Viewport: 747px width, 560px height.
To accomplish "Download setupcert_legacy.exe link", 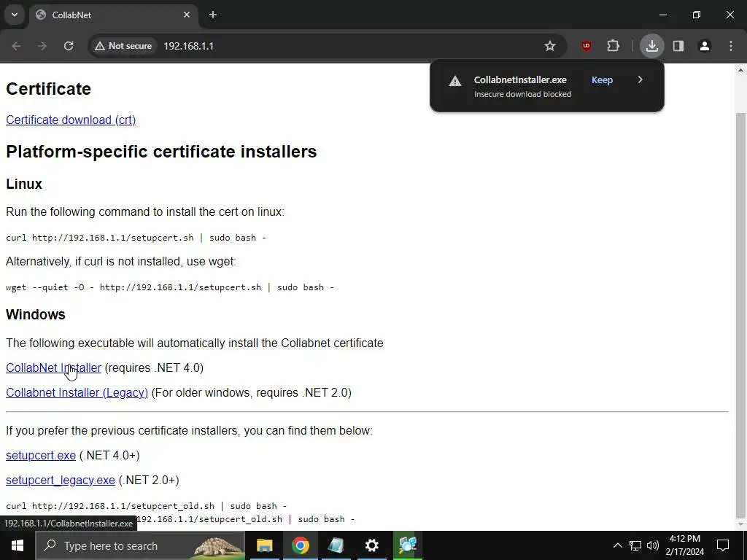I will coord(60,480).
